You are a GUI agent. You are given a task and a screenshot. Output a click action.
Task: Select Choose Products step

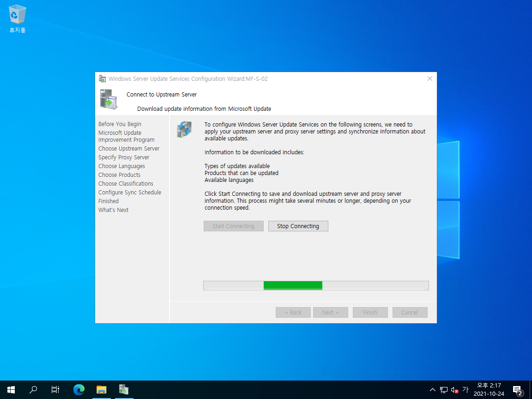[x=120, y=175]
